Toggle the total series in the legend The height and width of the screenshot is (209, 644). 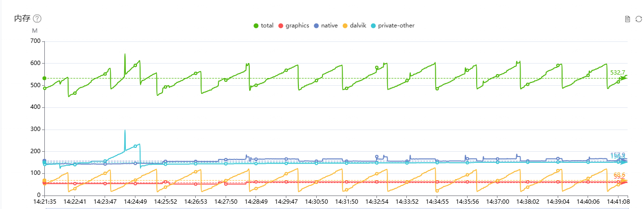tap(264, 26)
